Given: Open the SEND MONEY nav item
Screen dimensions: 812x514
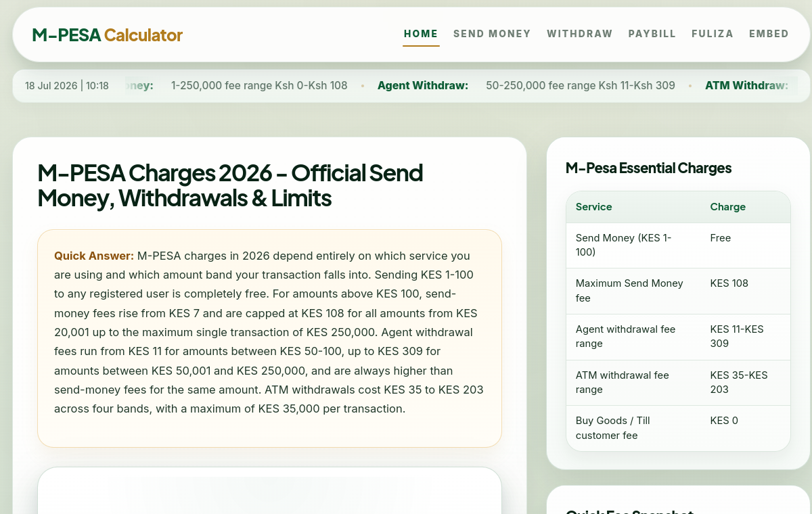Looking at the screenshot, I should [x=492, y=34].
